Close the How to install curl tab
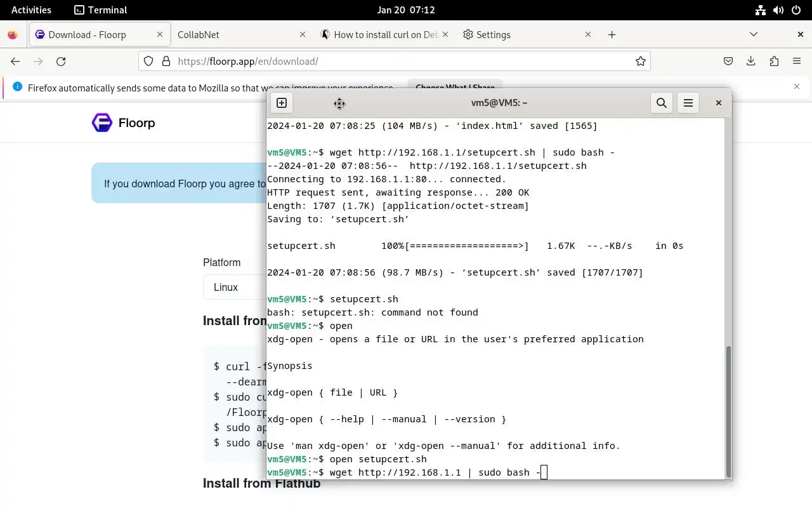This screenshot has height=508, width=812. (x=445, y=34)
